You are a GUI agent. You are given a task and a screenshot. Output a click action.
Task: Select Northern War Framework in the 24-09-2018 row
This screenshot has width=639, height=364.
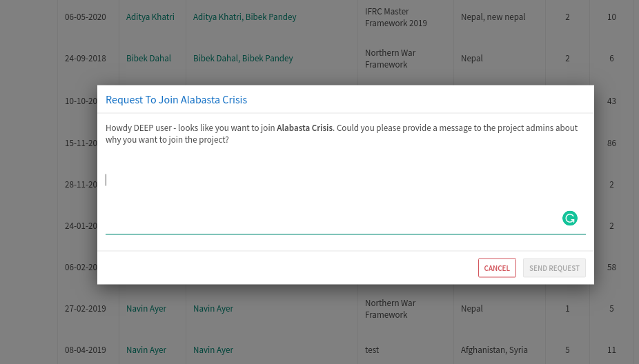pyautogui.click(x=390, y=59)
